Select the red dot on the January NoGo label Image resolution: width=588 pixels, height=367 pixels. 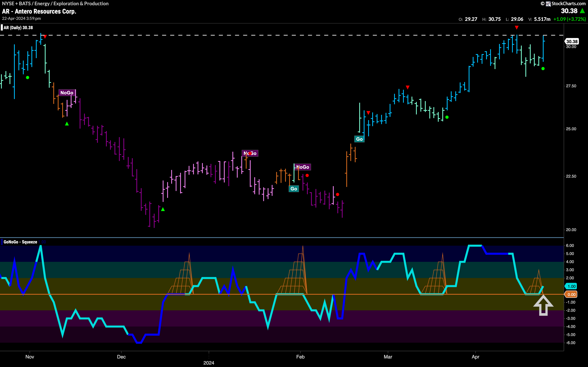coord(250,153)
